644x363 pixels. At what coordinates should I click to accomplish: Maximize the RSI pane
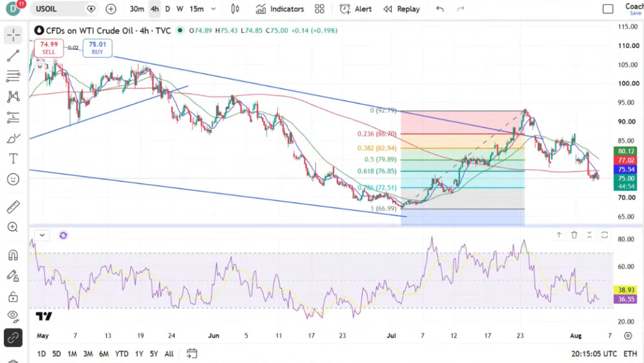pos(605,235)
